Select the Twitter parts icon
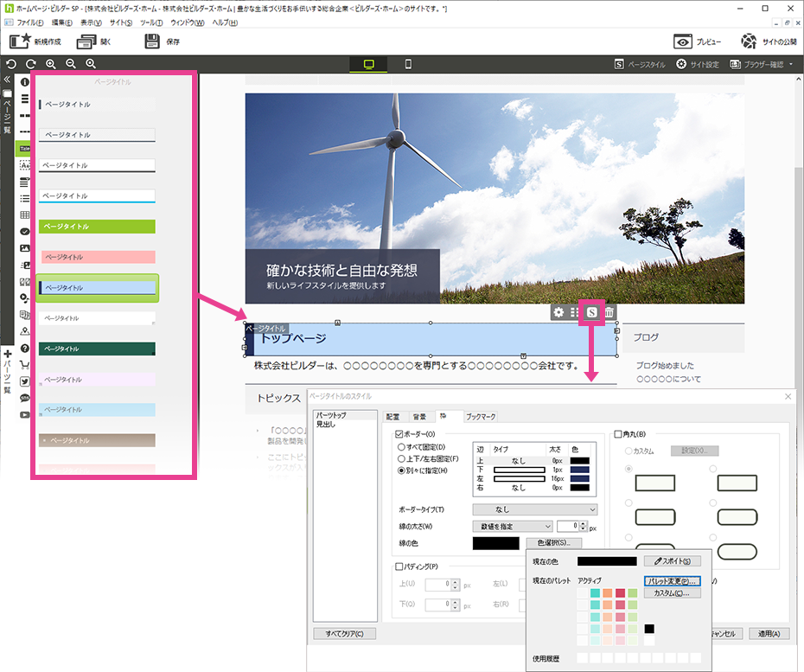The height and width of the screenshot is (672, 804). (x=24, y=381)
